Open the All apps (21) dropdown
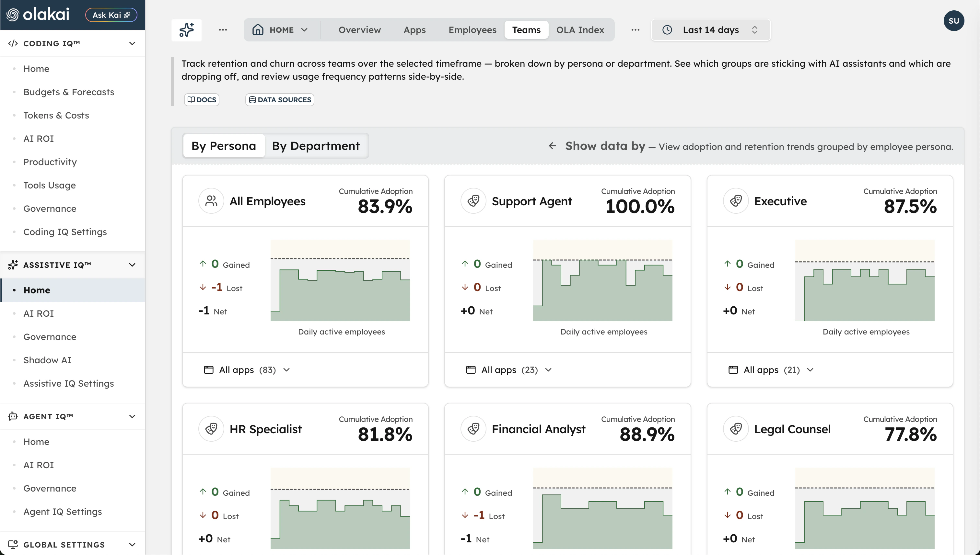This screenshot has width=980, height=555. pos(771,370)
